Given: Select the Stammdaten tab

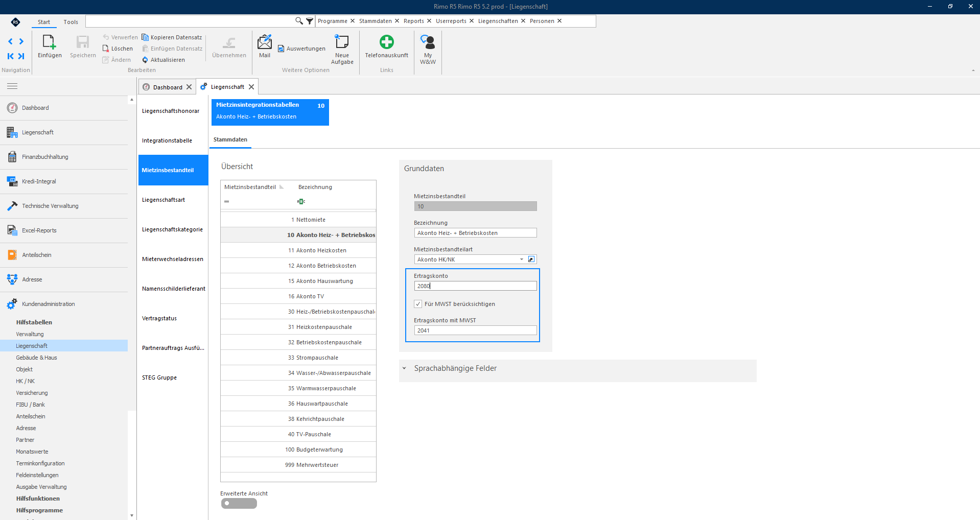Looking at the screenshot, I should (x=230, y=139).
